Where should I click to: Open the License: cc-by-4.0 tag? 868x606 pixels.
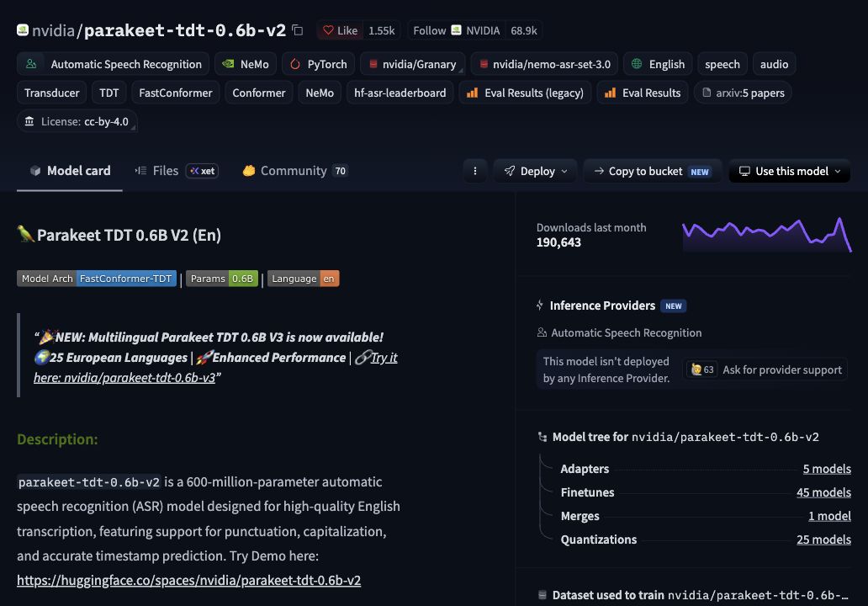pyautogui.click(x=77, y=121)
